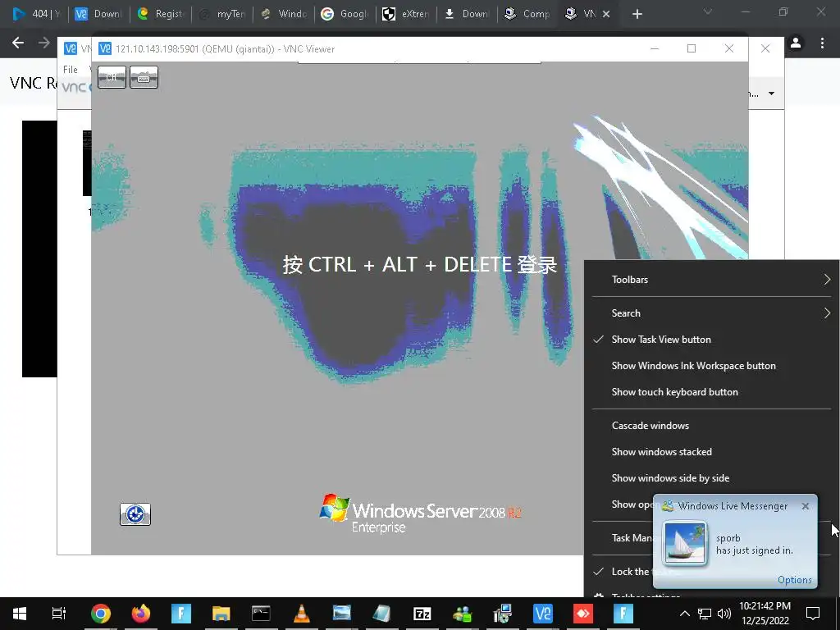
Task: Open Options in the Messenger notification
Action: click(x=794, y=580)
